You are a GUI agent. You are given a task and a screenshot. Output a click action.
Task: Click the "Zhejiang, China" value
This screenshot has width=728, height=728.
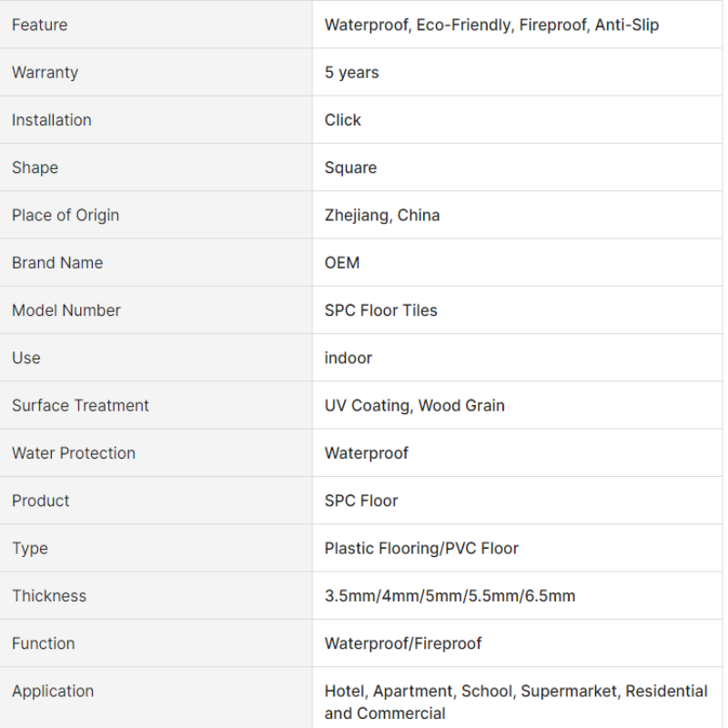[x=382, y=216]
